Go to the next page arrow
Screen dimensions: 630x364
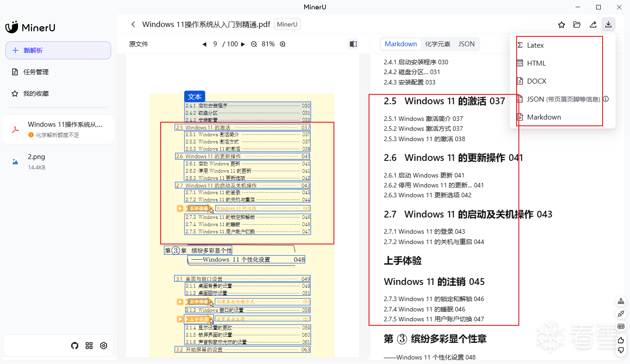click(x=243, y=44)
